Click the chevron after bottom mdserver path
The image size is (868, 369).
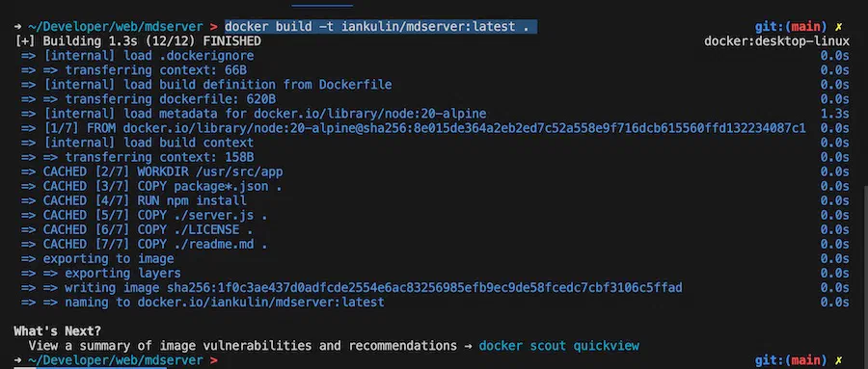click(214, 360)
